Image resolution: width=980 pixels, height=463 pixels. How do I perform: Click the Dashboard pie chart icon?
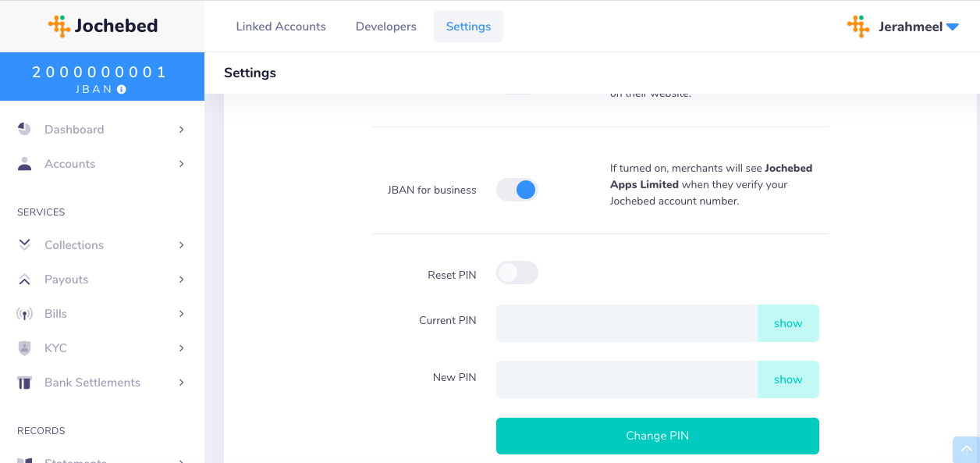[24, 129]
